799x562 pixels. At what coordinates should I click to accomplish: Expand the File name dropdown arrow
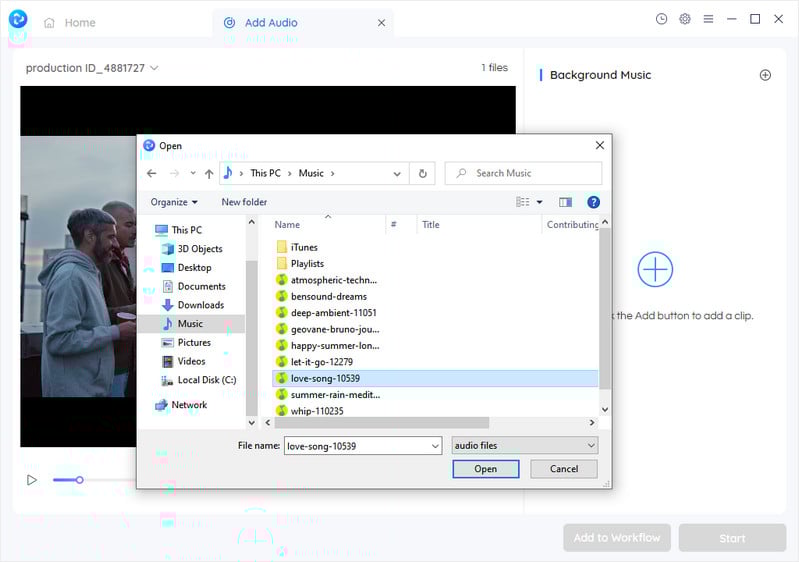(435, 446)
